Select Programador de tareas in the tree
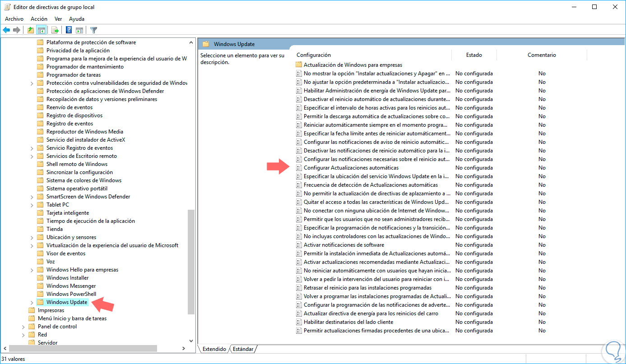The width and height of the screenshot is (626, 364). 74,75
